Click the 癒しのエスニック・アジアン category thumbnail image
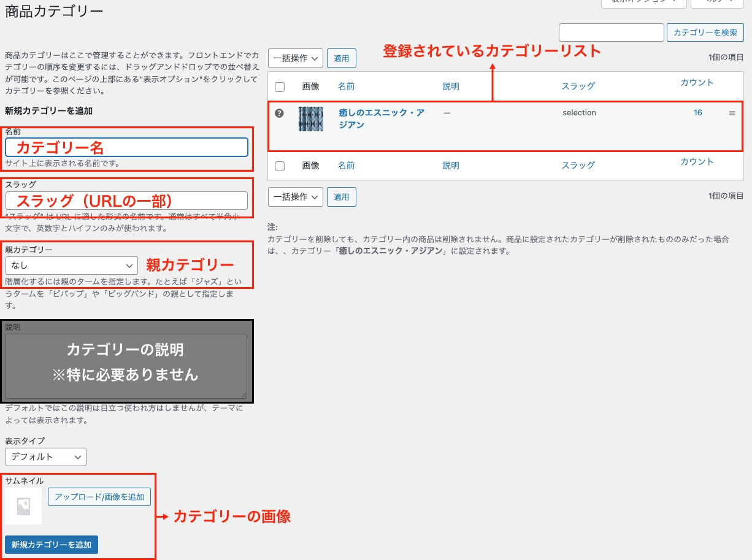The height and width of the screenshot is (560, 752). pos(310,119)
